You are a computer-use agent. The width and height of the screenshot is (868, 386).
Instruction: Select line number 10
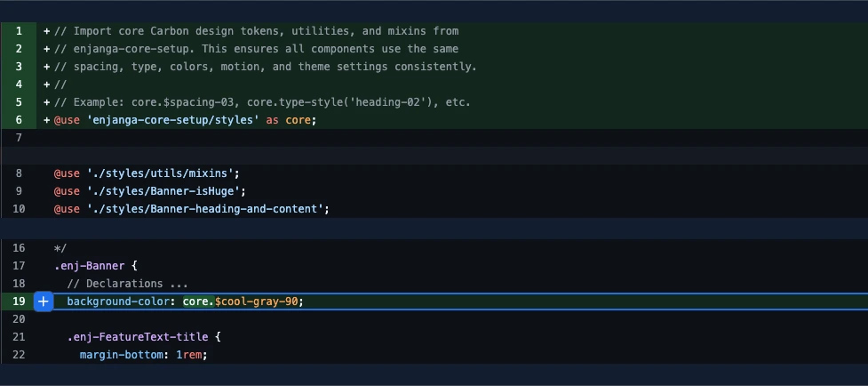pos(19,209)
